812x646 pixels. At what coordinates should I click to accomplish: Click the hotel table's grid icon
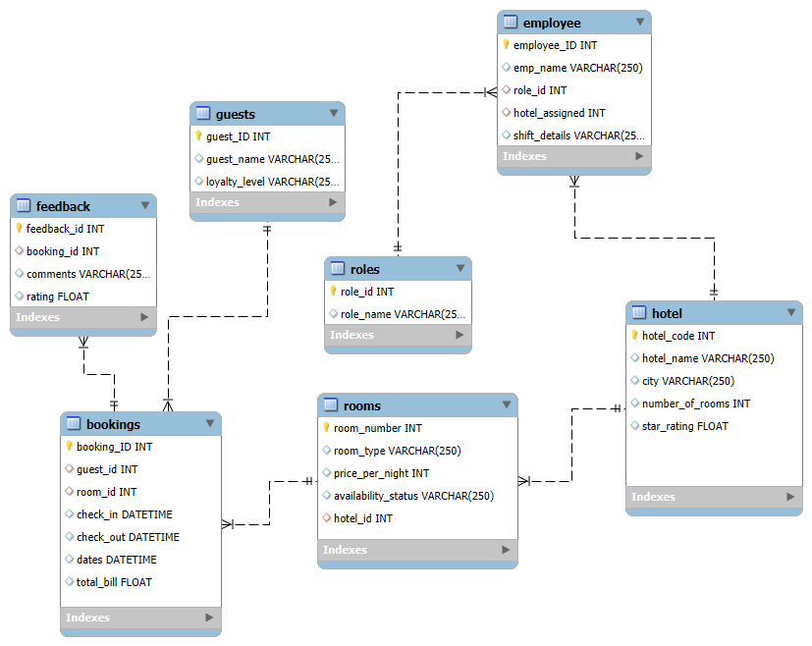639,313
